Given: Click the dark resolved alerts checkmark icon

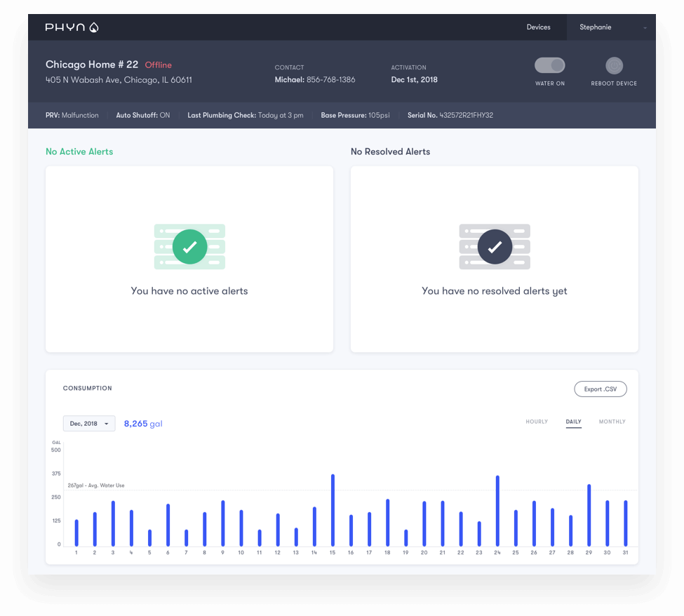Looking at the screenshot, I should click(x=495, y=246).
